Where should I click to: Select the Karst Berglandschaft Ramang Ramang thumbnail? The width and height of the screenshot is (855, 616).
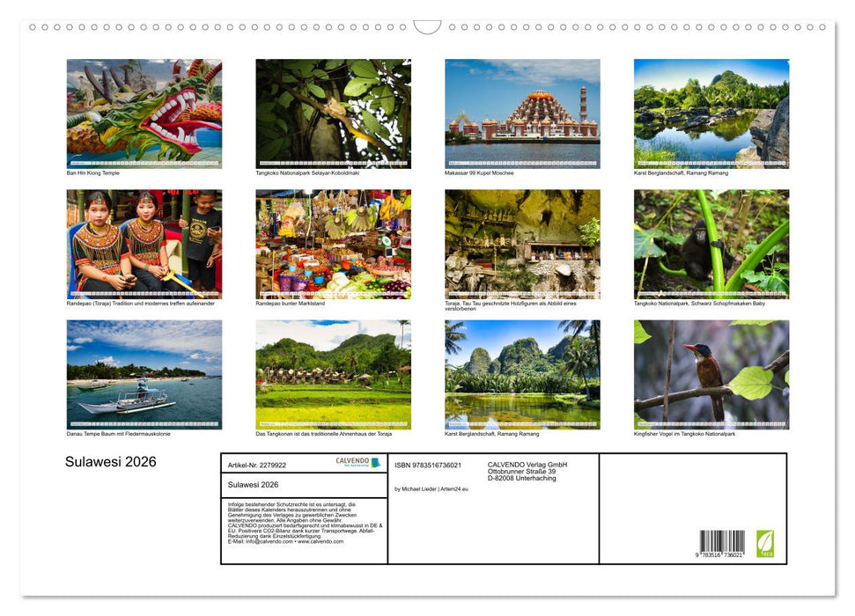(x=710, y=113)
